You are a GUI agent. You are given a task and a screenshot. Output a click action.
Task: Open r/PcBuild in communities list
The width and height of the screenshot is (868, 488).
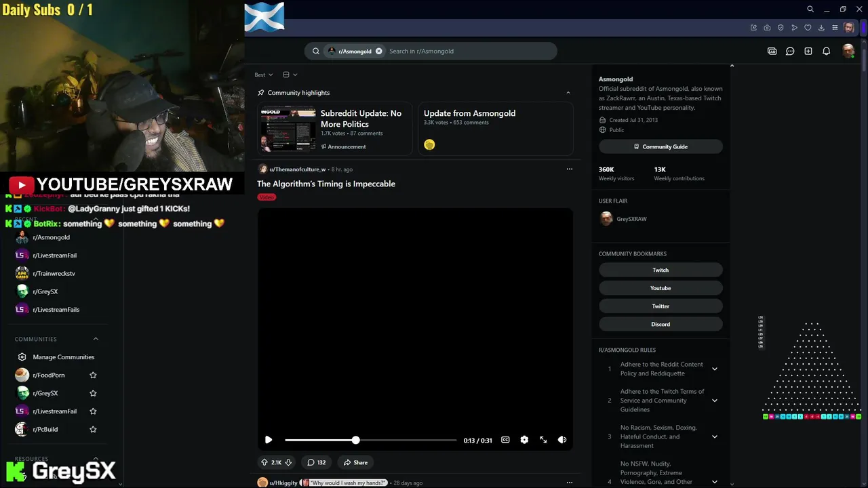click(45, 429)
